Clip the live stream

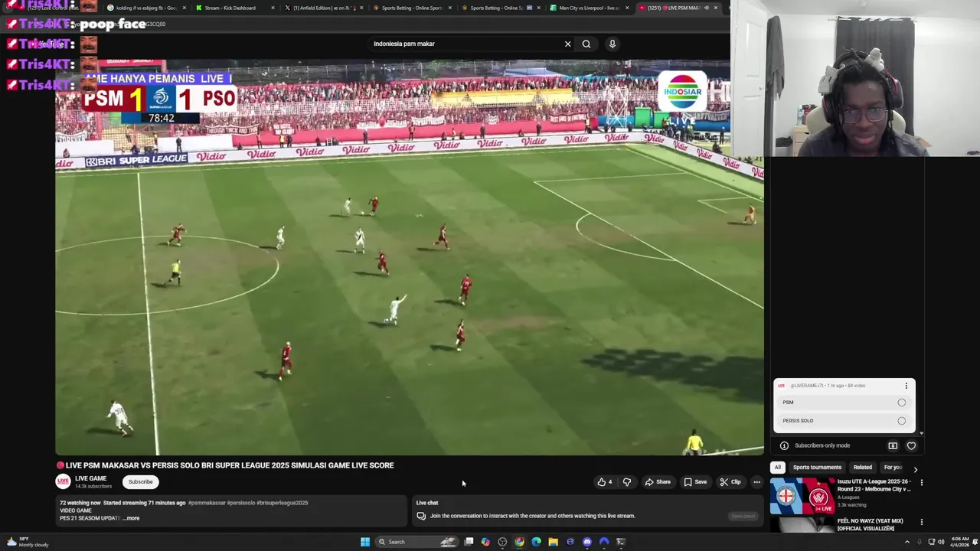click(730, 482)
